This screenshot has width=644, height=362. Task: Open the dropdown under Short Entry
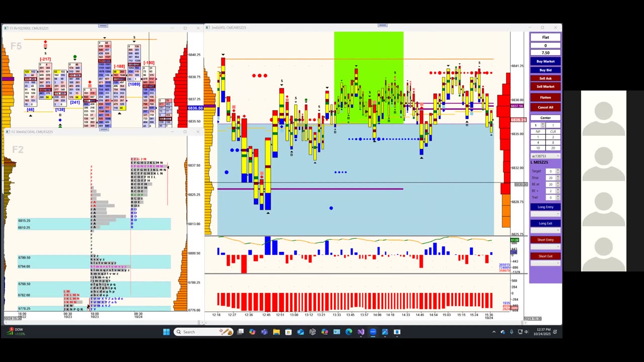(545, 246)
